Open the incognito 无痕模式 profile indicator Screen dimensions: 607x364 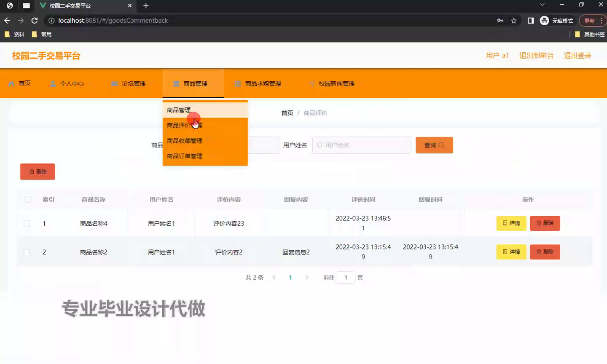coord(556,20)
